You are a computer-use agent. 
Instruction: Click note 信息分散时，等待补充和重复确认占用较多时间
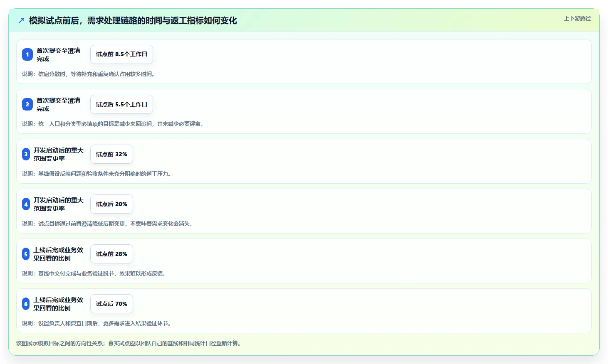point(89,74)
